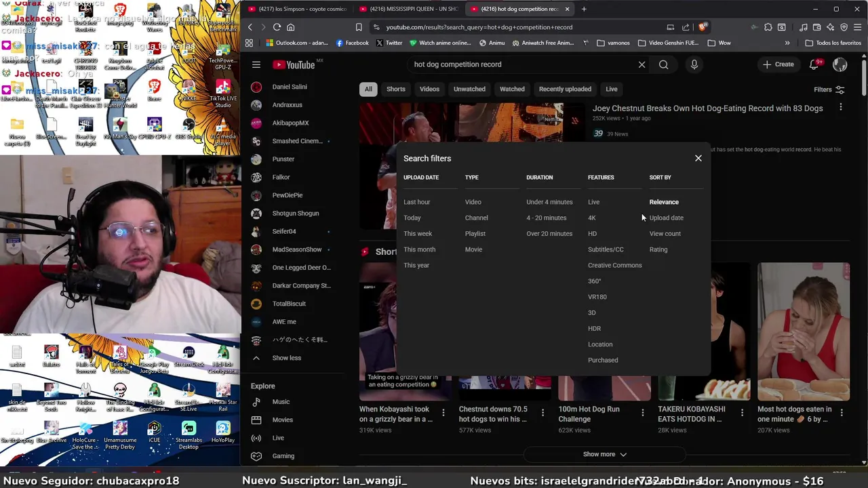Select the Watched chip
The image size is (868, 488).
point(512,89)
